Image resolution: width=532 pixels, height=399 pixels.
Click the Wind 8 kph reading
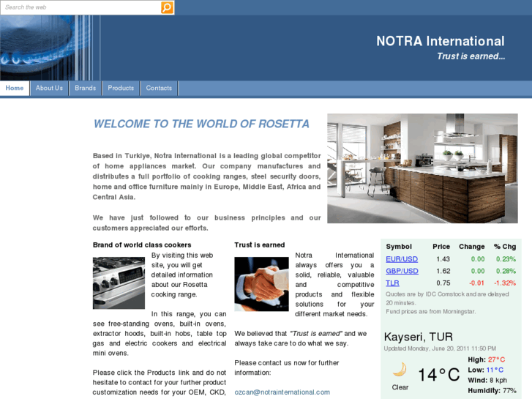point(487,380)
